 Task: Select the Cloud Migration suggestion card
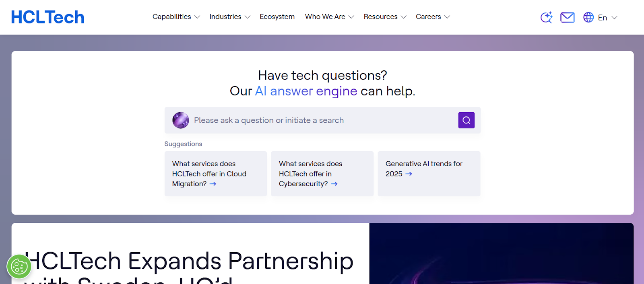pos(216,174)
